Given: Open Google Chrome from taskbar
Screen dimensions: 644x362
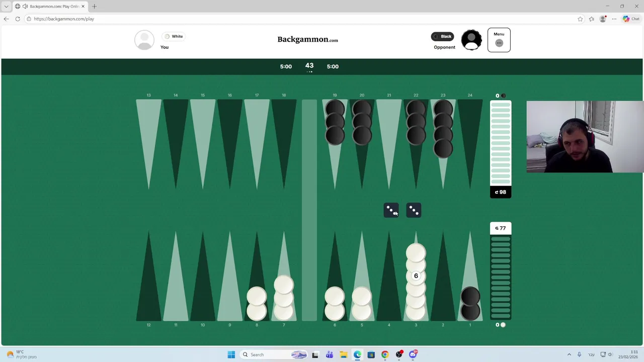Looking at the screenshot, I should click(385, 354).
